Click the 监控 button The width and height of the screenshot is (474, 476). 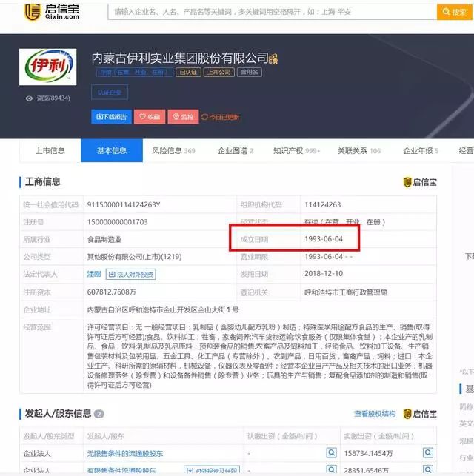coord(183,117)
